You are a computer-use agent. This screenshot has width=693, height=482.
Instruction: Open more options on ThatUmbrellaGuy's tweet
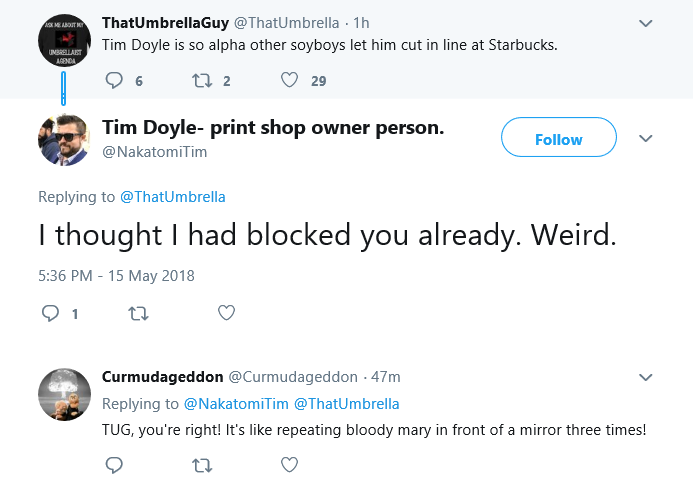point(646,23)
